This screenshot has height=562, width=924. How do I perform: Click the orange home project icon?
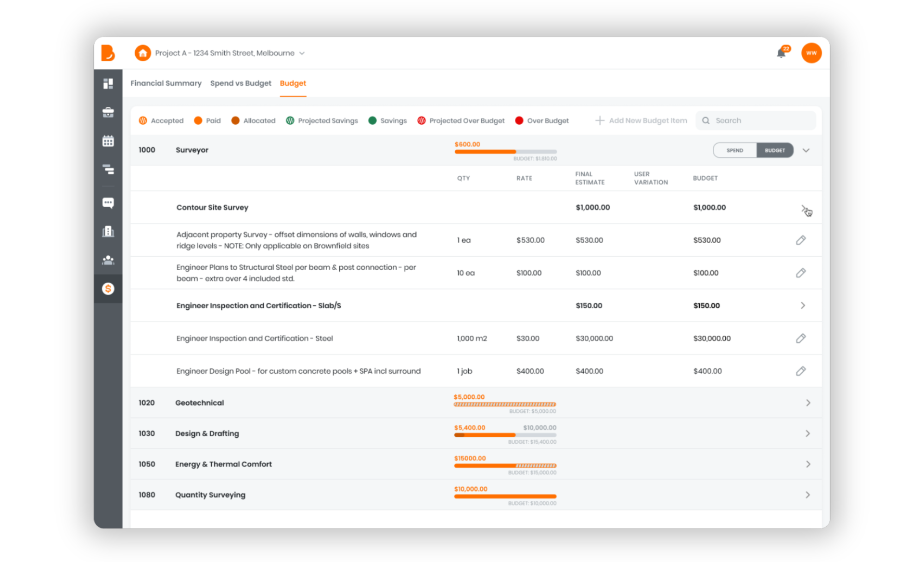point(142,53)
